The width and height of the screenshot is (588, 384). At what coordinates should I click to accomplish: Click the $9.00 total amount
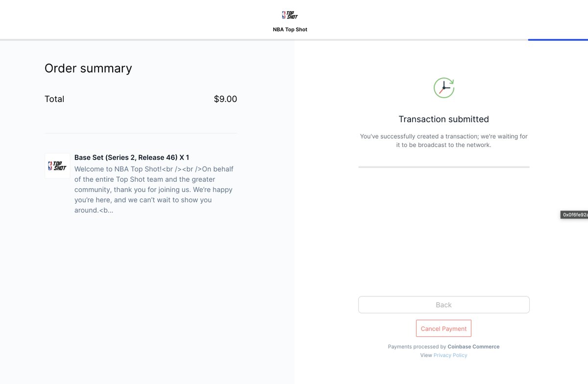(x=225, y=99)
